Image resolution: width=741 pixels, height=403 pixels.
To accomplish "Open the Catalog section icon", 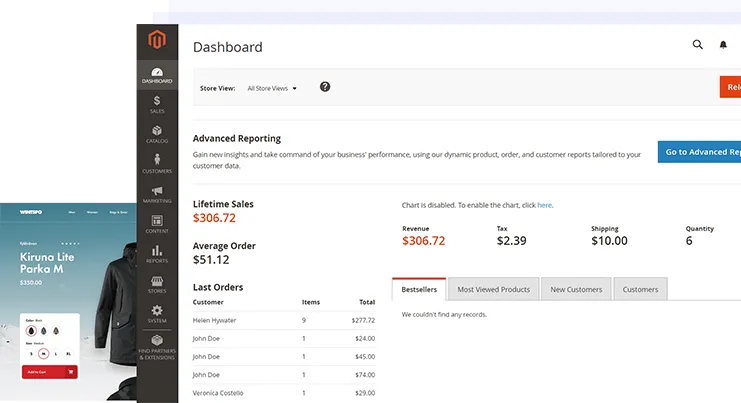I will tap(157, 133).
